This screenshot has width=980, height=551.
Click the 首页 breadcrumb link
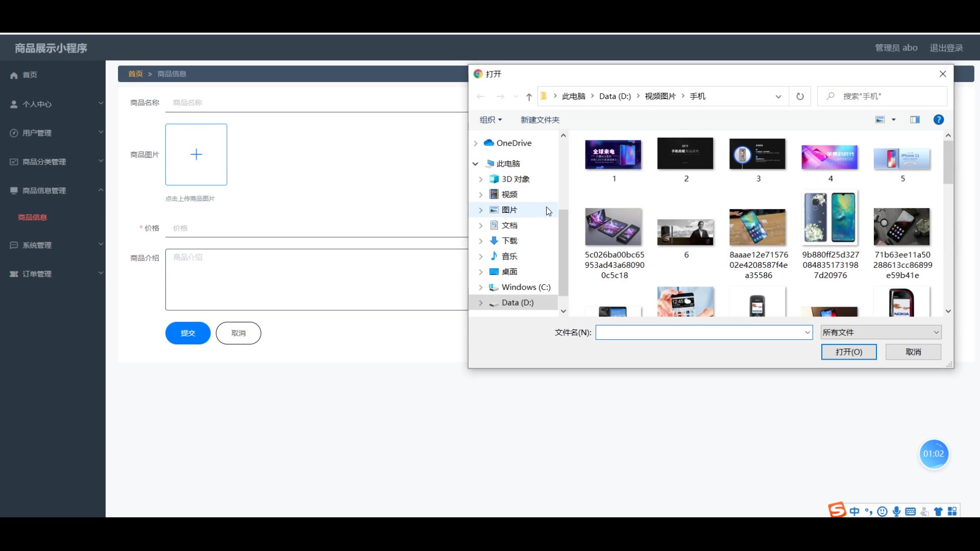coord(136,74)
